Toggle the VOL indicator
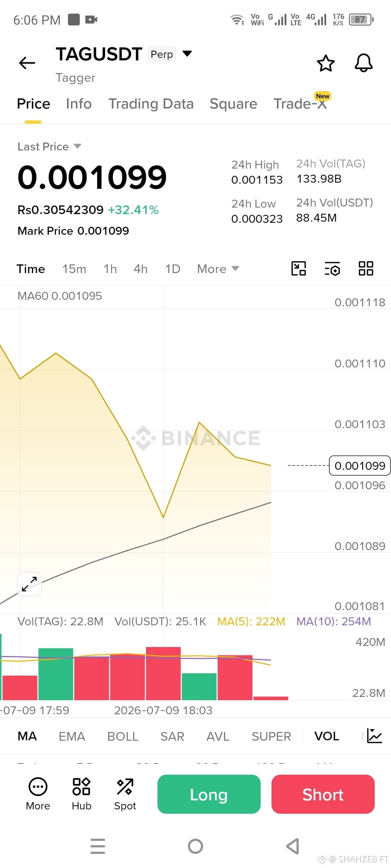This screenshot has height=868, width=391. [327, 736]
